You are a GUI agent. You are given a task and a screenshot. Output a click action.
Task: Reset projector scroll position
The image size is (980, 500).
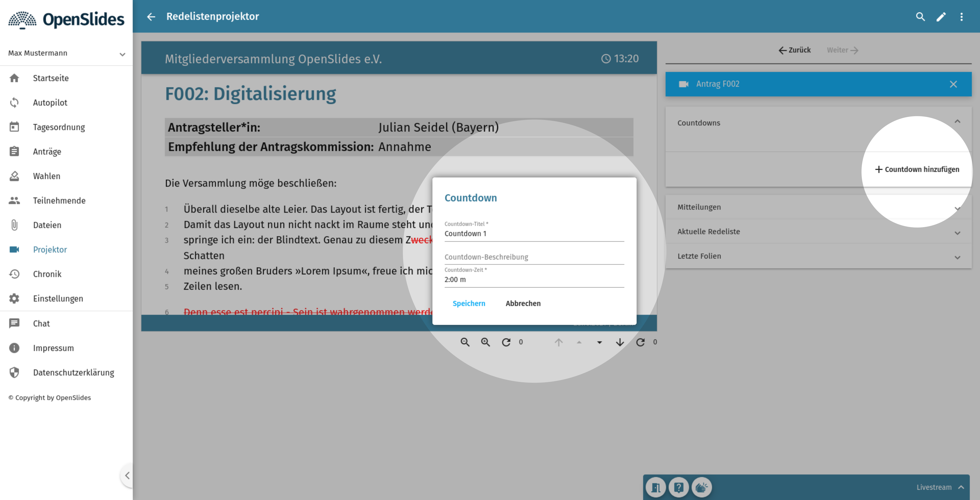(640, 342)
